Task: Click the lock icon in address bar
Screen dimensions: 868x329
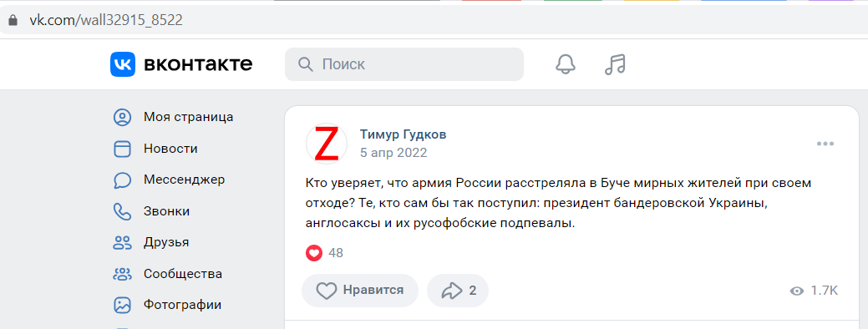Action: click(13, 21)
